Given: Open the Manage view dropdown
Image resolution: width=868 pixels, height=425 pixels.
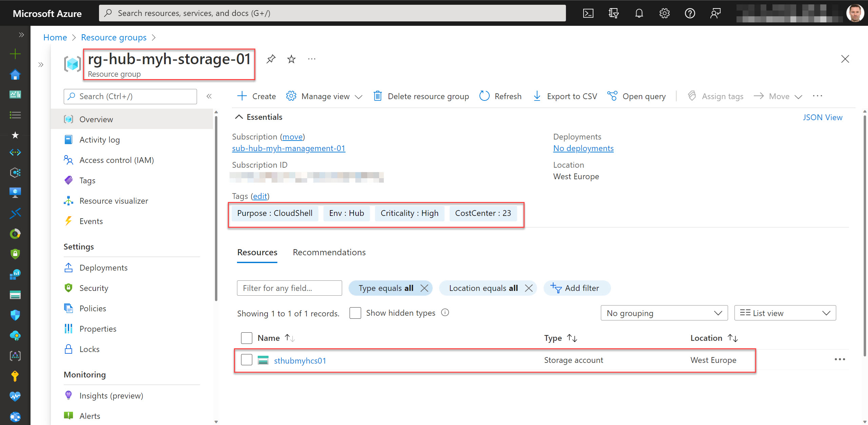Looking at the screenshot, I should [324, 96].
